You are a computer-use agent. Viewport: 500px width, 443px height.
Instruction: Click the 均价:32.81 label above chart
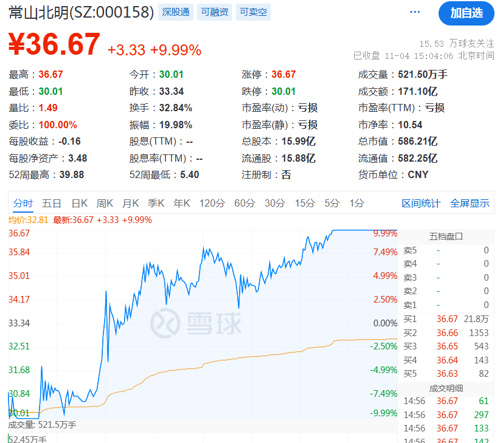pos(28,220)
